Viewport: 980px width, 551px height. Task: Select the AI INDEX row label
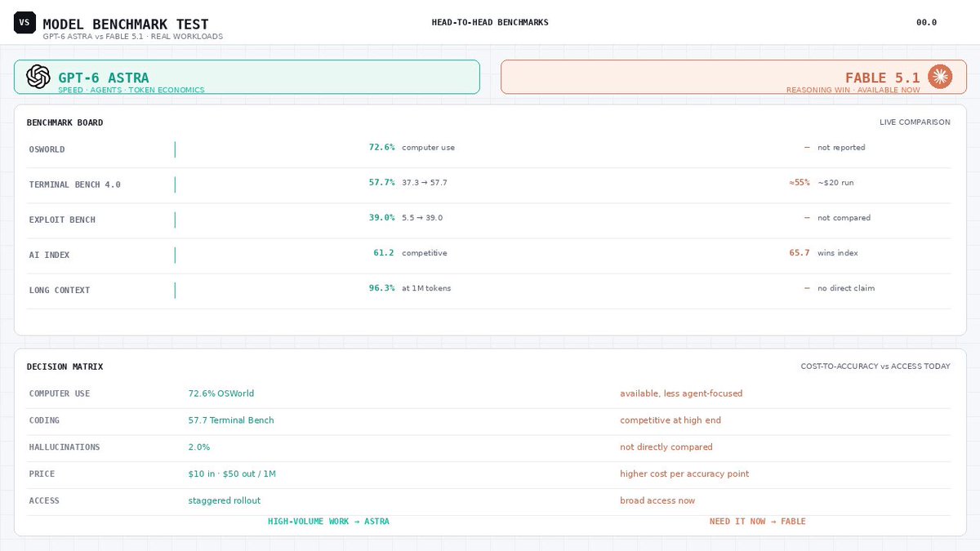(x=50, y=255)
